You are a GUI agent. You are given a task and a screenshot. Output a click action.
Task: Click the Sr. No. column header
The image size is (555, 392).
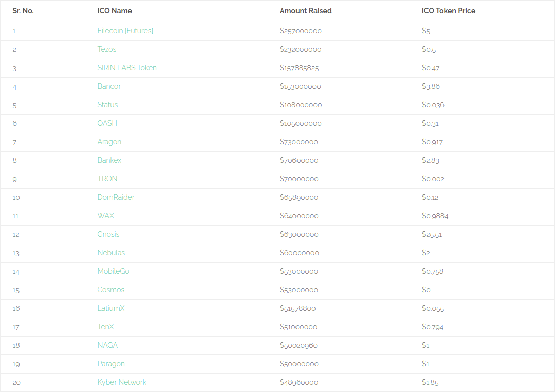pyautogui.click(x=23, y=11)
